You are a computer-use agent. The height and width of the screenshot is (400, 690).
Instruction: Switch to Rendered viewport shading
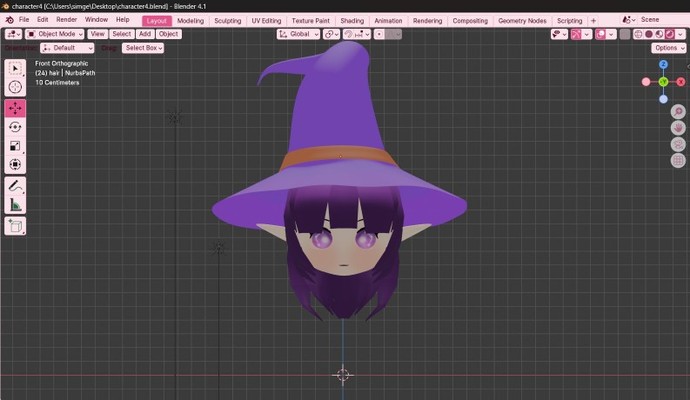[x=670, y=34]
